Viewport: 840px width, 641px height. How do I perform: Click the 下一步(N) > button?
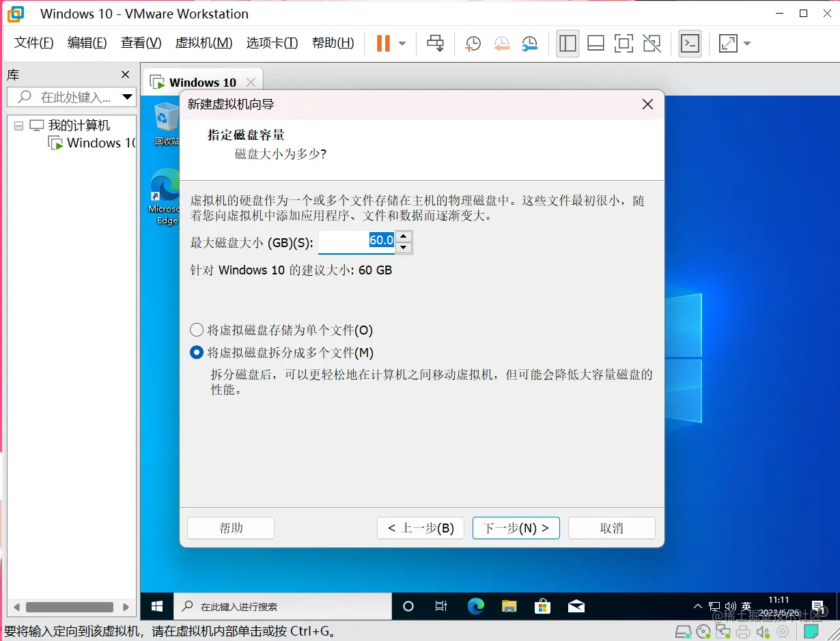(x=516, y=528)
